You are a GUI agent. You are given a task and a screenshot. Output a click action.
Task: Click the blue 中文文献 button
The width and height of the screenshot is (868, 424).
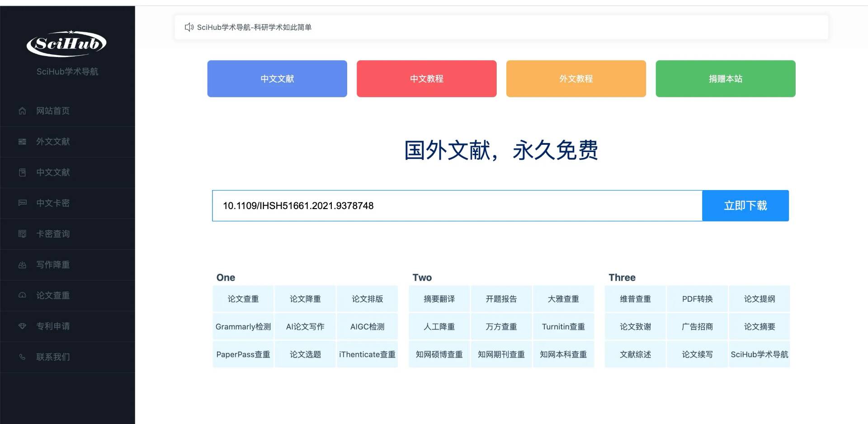(277, 79)
